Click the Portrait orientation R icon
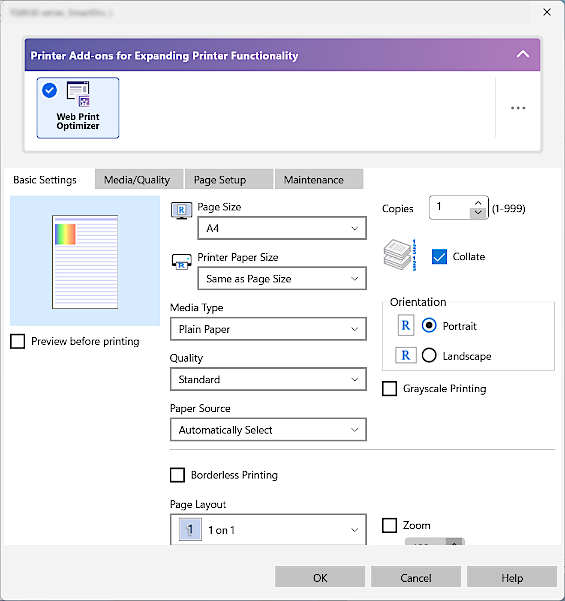Image resolution: width=565 pixels, height=601 pixels. tap(406, 326)
